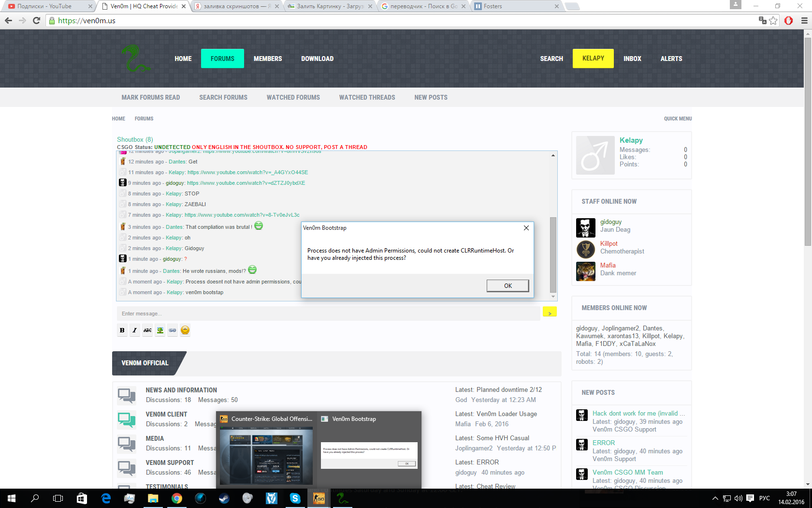The image size is (812, 508).
Task: Click OK in the Ven0m Bootstrap dialog
Action: (x=507, y=285)
